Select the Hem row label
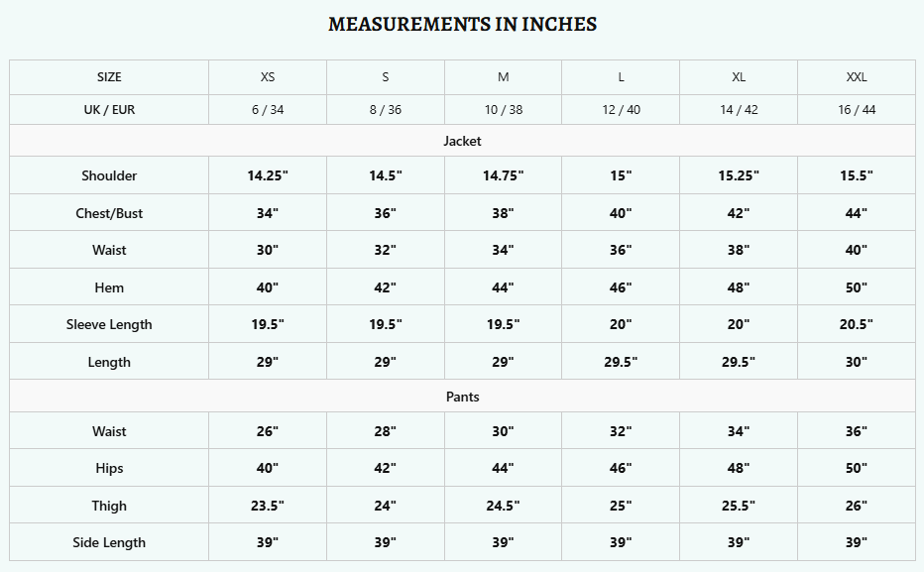924x572 pixels. [109, 287]
